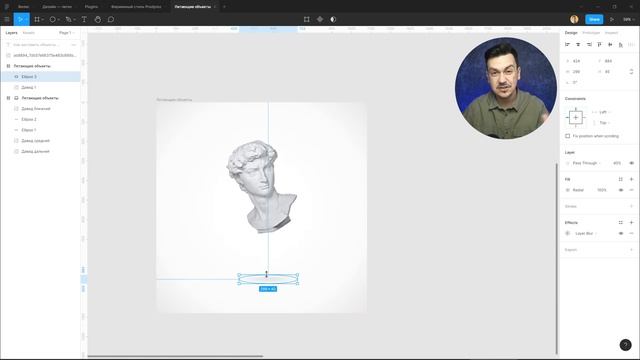Open zoom level dropdown
Image resolution: width=640 pixels, height=360 pixels.
pos(628,19)
